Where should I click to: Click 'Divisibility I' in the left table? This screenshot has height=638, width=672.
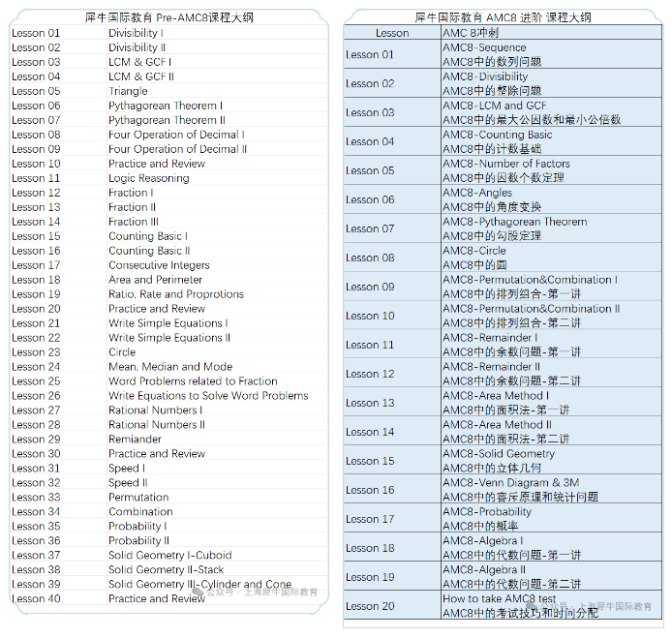point(136,33)
